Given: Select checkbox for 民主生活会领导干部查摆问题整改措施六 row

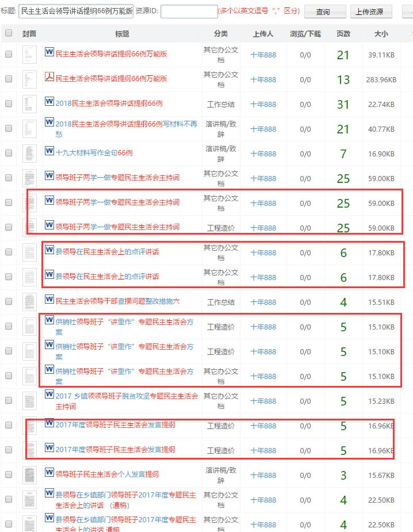Looking at the screenshot, I should pyautogui.click(x=9, y=301).
